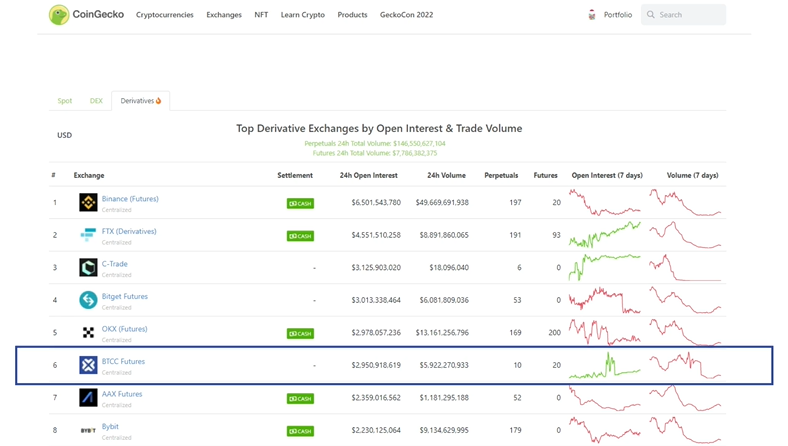Click the FTX (Derivatives) exchange logo

(x=88, y=235)
